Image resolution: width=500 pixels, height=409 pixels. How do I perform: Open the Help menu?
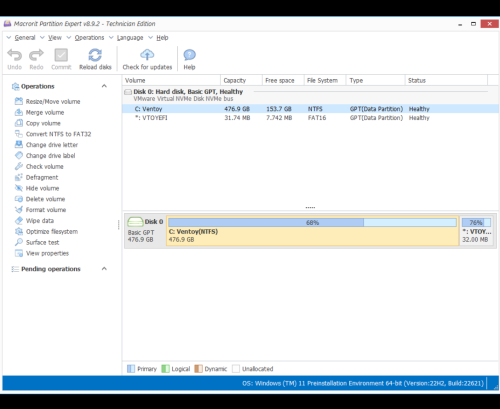[x=162, y=37]
